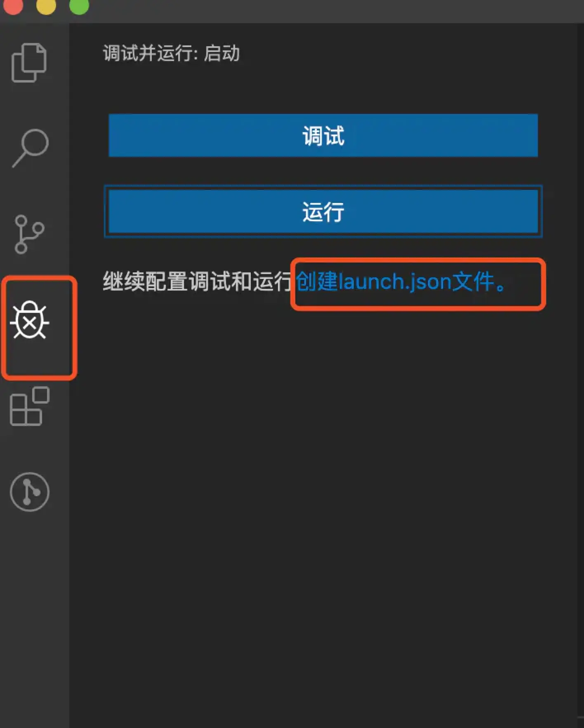The height and width of the screenshot is (728, 584).
Task: Maximize the window with green button
Action: coord(79,6)
